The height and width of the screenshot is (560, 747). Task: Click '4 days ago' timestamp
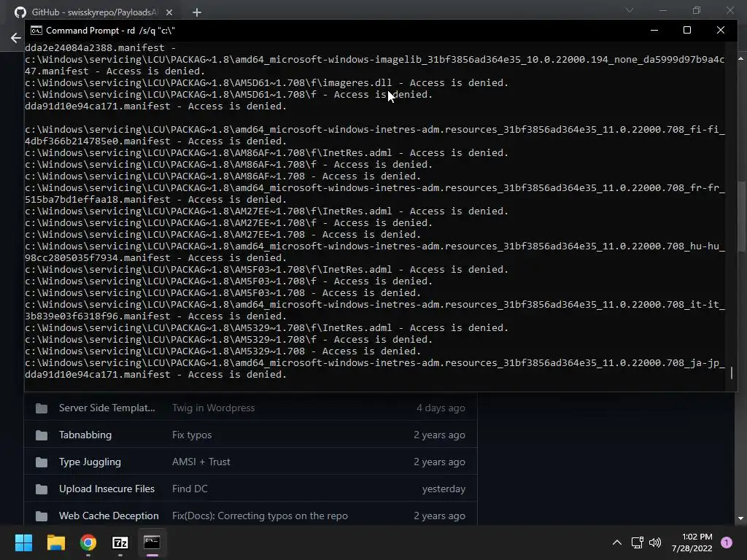click(441, 408)
